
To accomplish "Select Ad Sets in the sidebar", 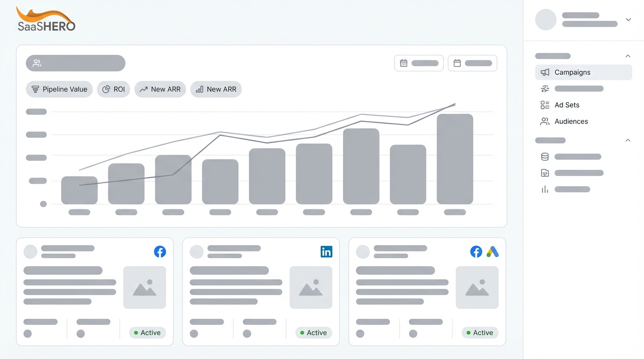I will point(567,105).
